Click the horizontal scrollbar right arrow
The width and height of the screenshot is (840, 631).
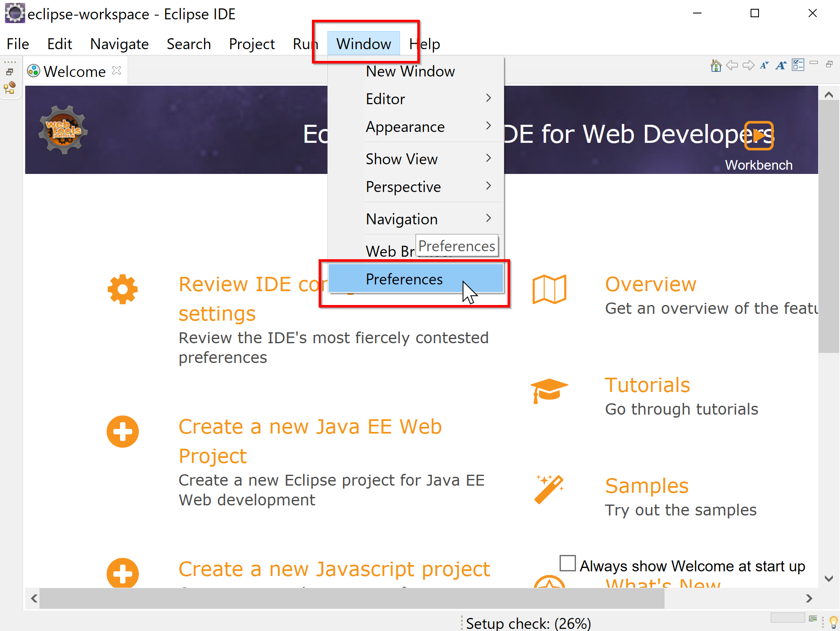[x=809, y=598]
